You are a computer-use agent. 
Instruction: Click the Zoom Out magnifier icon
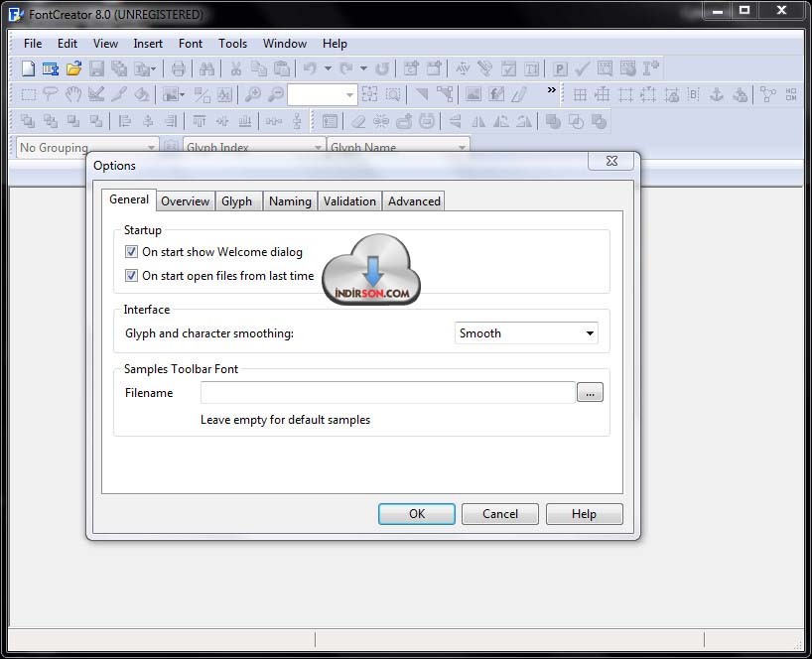tap(276, 94)
